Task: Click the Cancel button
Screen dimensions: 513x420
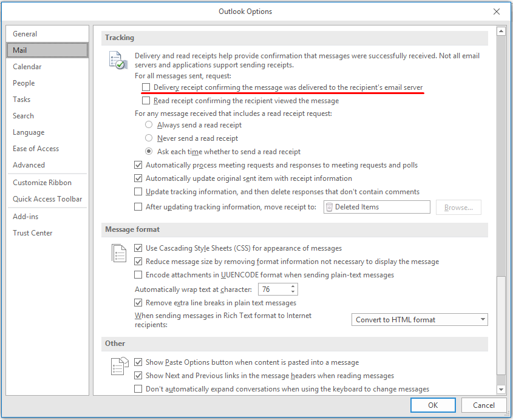Action: point(483,405)
